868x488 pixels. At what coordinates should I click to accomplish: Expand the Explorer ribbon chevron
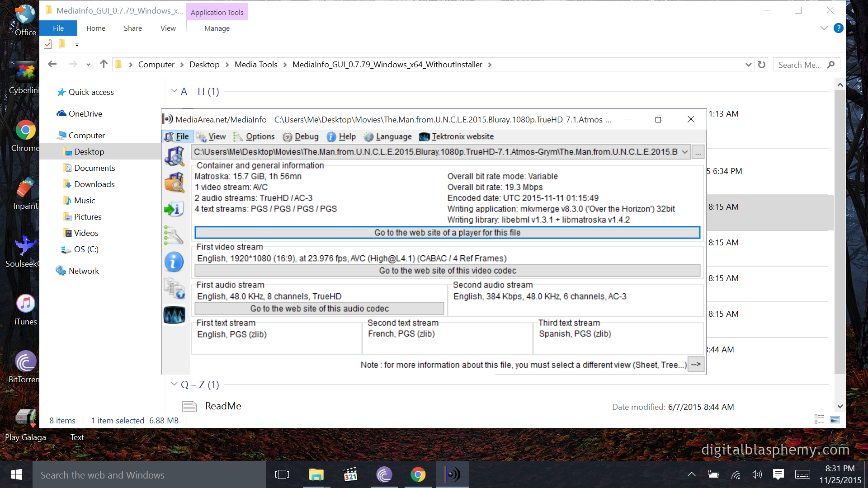[x=824, y=28]
